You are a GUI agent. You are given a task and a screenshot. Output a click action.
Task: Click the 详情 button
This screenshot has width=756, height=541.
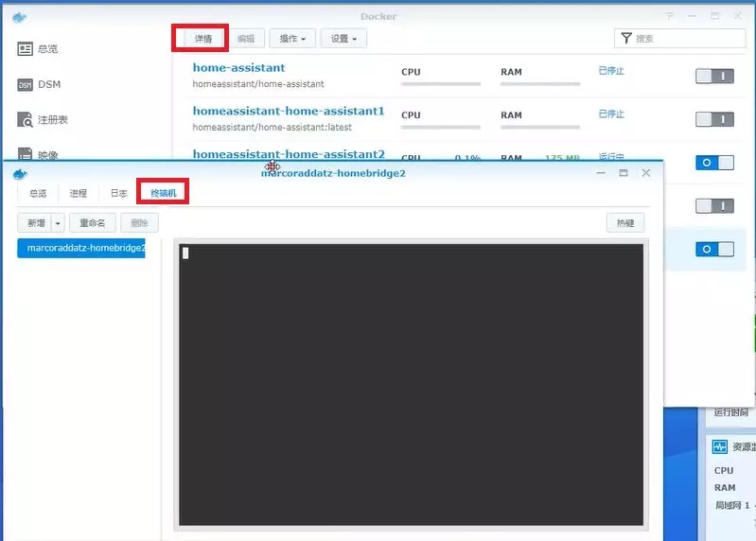[x=203, y=39]
